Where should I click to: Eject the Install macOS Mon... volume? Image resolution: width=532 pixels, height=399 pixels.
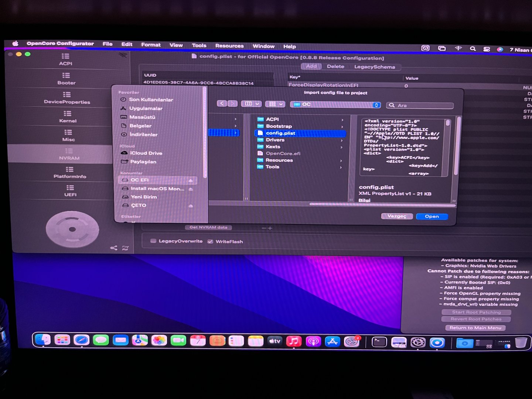click(191, 189)
